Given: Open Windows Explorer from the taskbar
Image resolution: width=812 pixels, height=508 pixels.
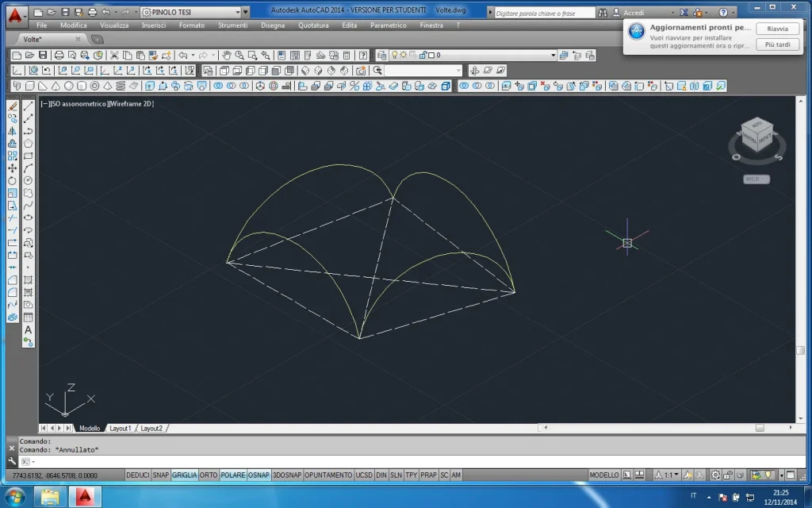Looking at the screenshot, I should point(50,497).
